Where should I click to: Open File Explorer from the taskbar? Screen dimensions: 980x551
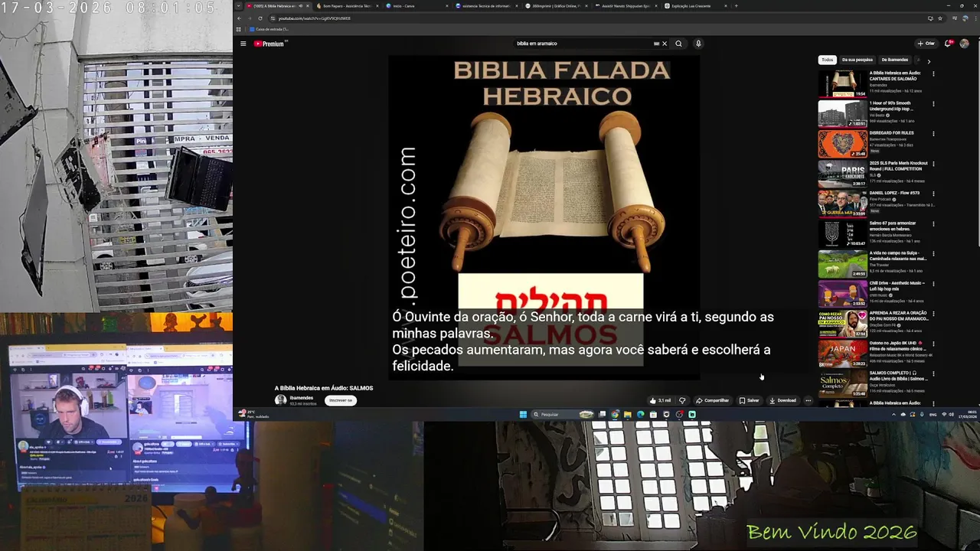[627, 414]
